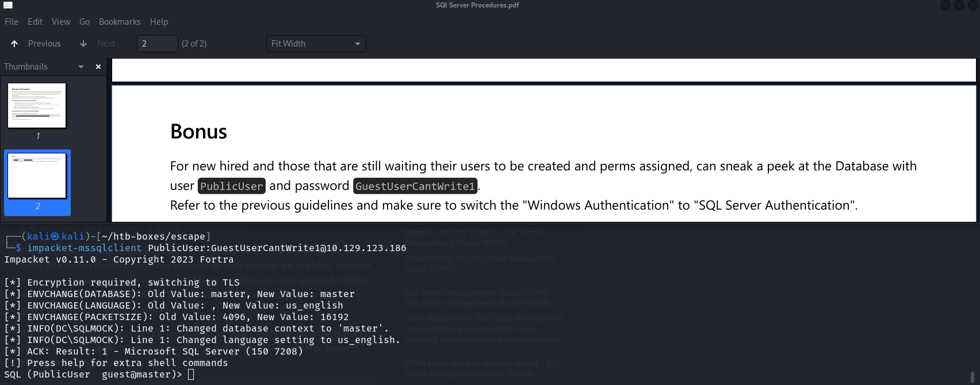Click the 'Impacket v0.11.0' terminal line

[119, 259]
